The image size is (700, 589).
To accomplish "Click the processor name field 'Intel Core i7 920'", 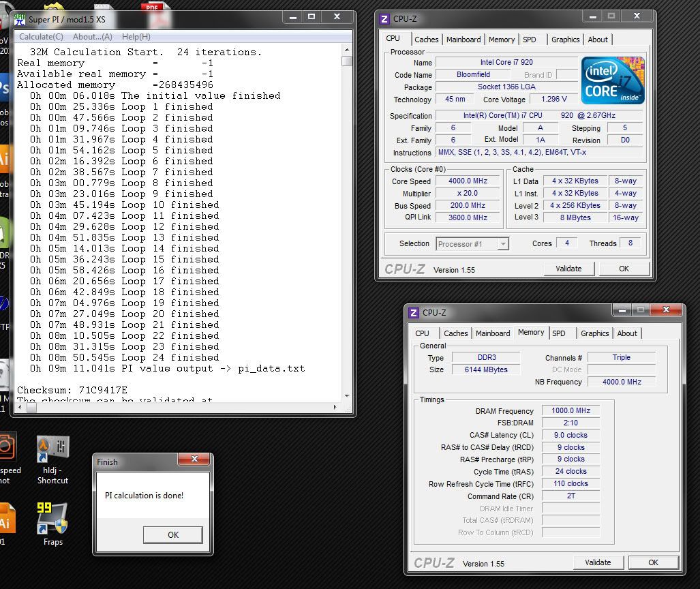I will pyautogui.click(x=506, y=62).
